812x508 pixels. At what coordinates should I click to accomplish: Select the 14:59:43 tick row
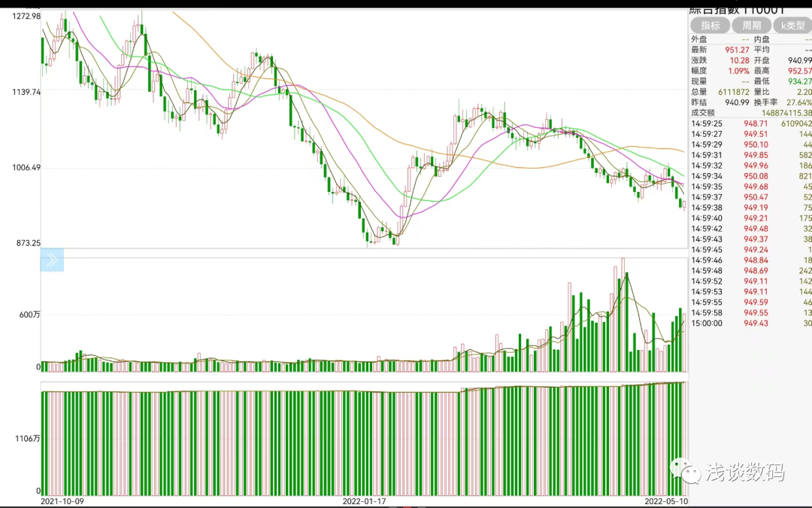coord(751,239)
